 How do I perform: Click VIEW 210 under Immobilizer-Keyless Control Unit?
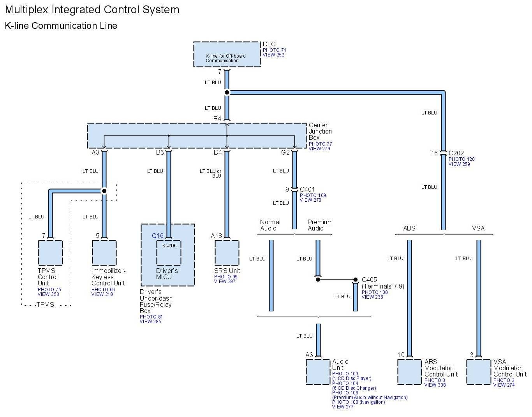pyautogui.click(x=102, y=294)
